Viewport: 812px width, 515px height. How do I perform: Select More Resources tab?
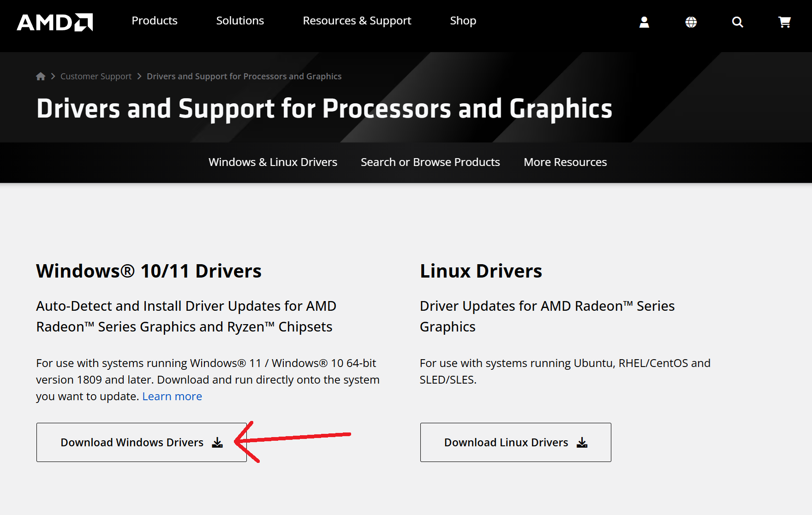pos(565,162)
